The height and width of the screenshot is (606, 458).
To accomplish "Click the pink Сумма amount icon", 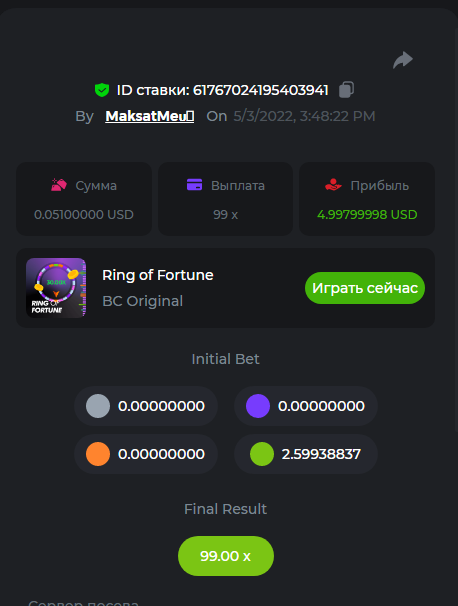I will [x=59, y=185].
